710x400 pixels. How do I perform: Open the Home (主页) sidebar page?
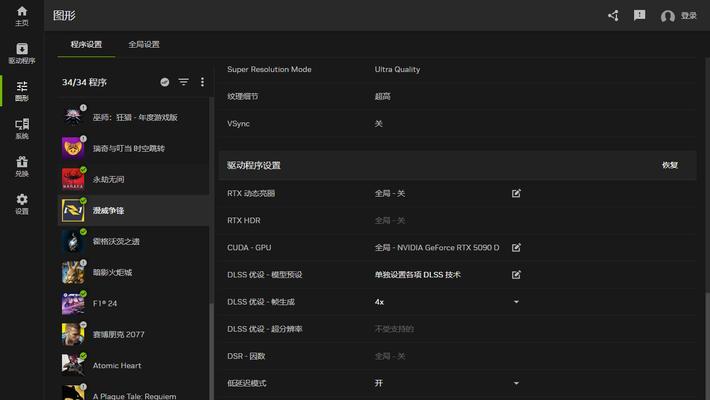tap(22, 16)
